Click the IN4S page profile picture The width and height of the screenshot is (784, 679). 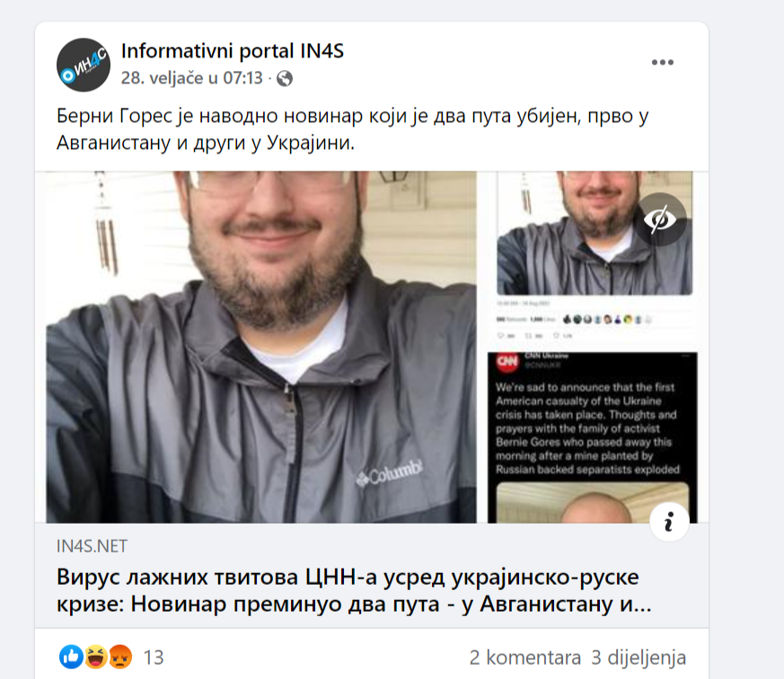(84, 65)
